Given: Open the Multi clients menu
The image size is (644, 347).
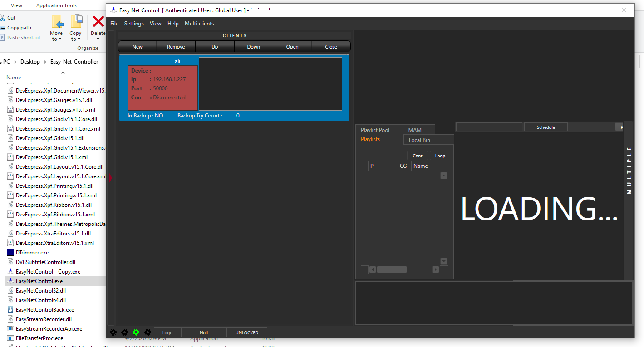Looking at the screenshot, I should pyautogui.click(x=199, y=24).
